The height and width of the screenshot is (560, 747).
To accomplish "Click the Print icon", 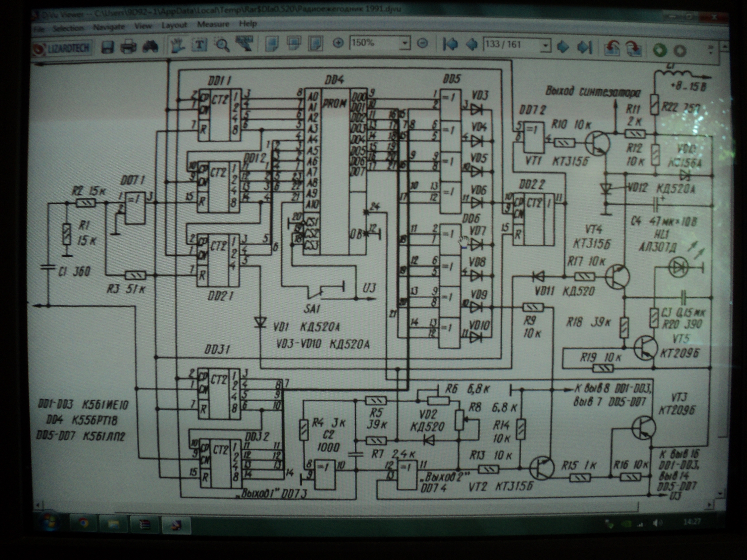I will 129,47.
